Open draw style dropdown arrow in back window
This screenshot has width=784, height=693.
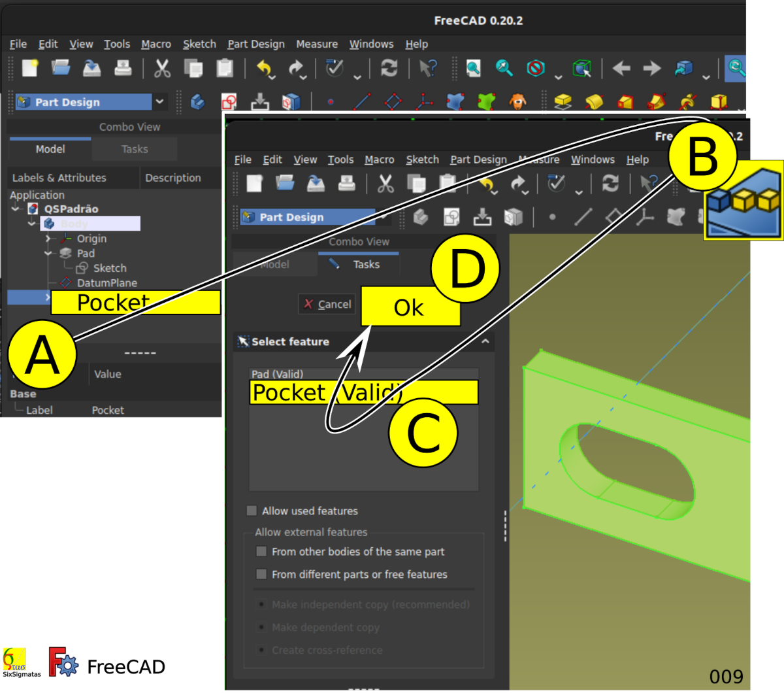click(x=558, y=77)
